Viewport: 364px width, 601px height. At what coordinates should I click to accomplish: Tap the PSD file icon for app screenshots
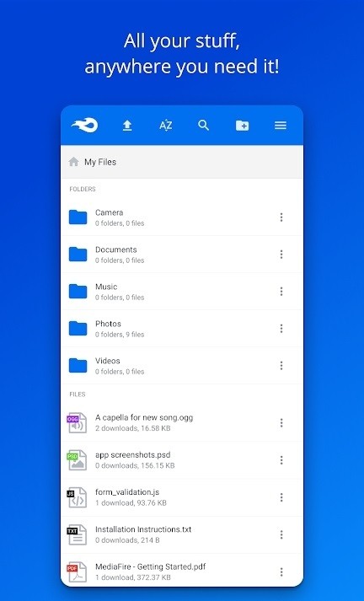(77, 460)
